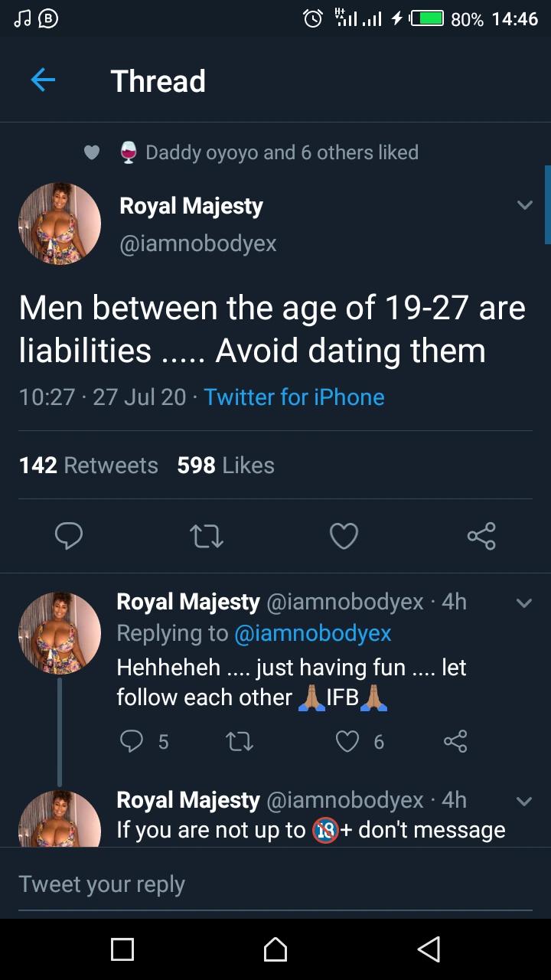Viewport: 551px width, 980px height.
Task: Open the 'Twitter for iPhone' source link
Action: pyautogui.click(x=294, y=397)
